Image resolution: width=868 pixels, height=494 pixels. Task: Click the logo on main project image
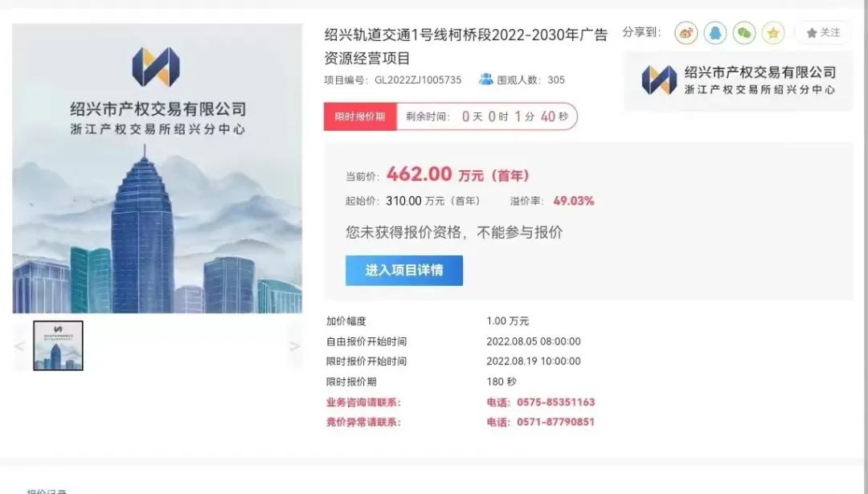click(x=156, y=67)
